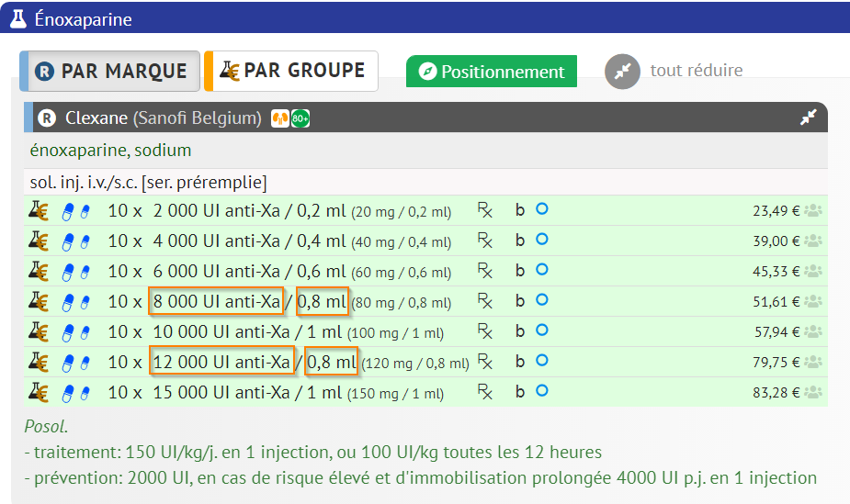
Task: Open the Positionnement button
Action: pyautogui.click(x=492, y=72)
